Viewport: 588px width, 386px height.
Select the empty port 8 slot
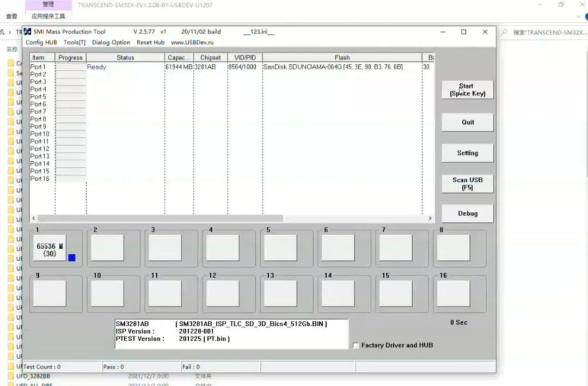pyautogui.click(x=454, y=248)
